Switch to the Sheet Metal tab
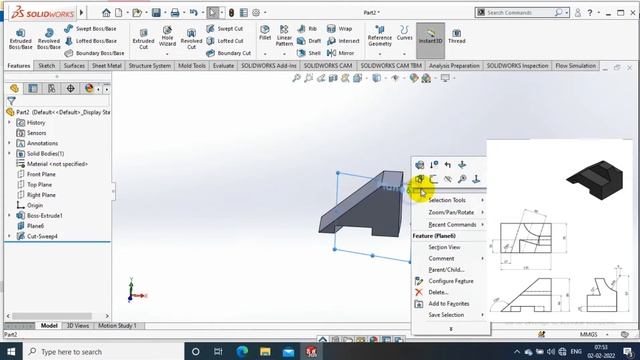Viewport: 640px width, 360px height. click(x=107, y=66)
